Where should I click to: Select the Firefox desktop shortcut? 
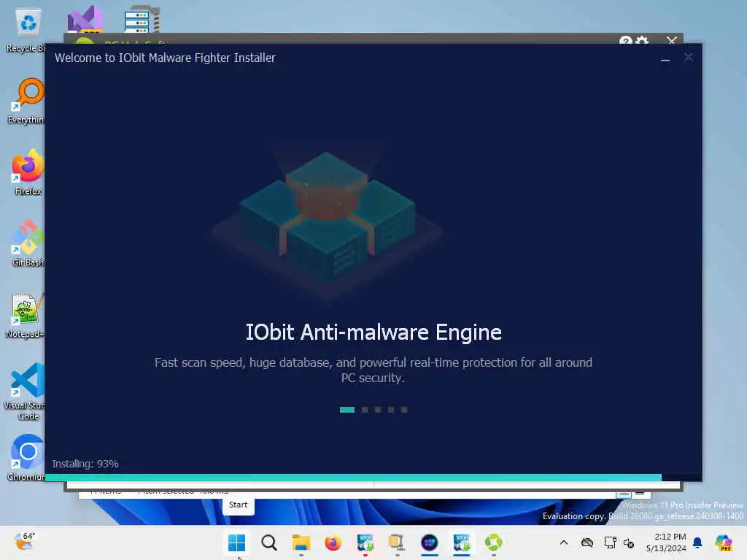pos(28,173)
